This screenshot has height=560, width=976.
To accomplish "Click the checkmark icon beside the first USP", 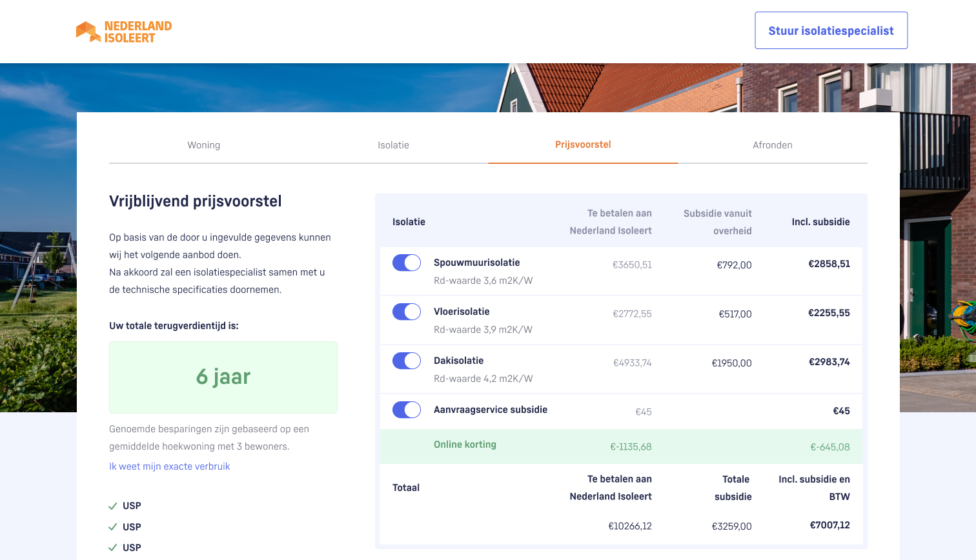I will click(x=113, y=506).
